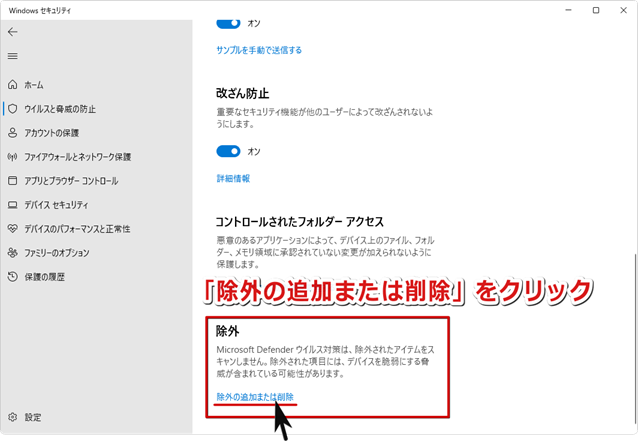638x441 pixels.
Task: Open アカウントの保護 page
Action: click(51, 133)
